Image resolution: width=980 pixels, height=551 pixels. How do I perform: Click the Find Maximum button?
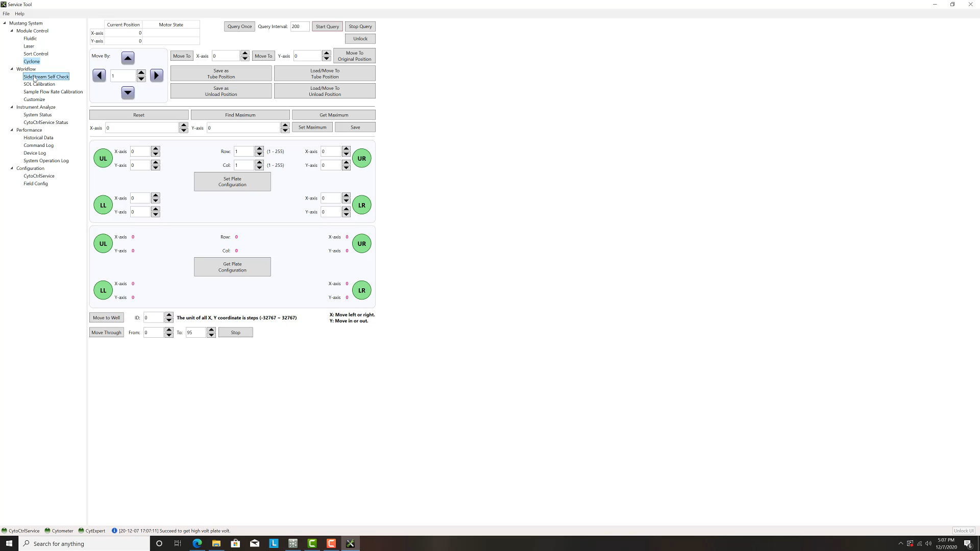coord(239,114)
